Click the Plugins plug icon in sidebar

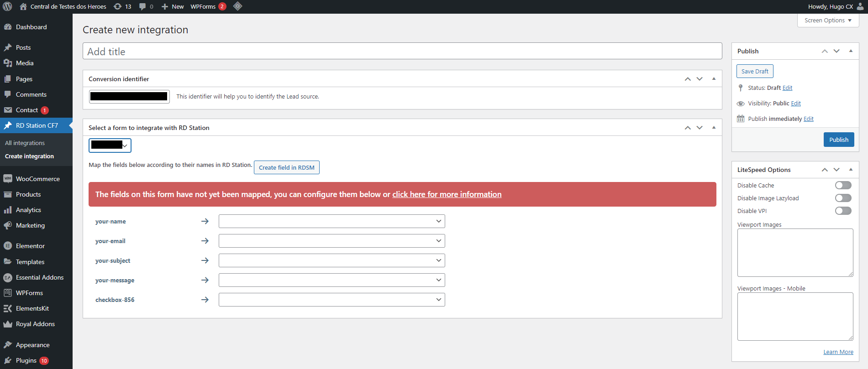(x=8, y=360)
